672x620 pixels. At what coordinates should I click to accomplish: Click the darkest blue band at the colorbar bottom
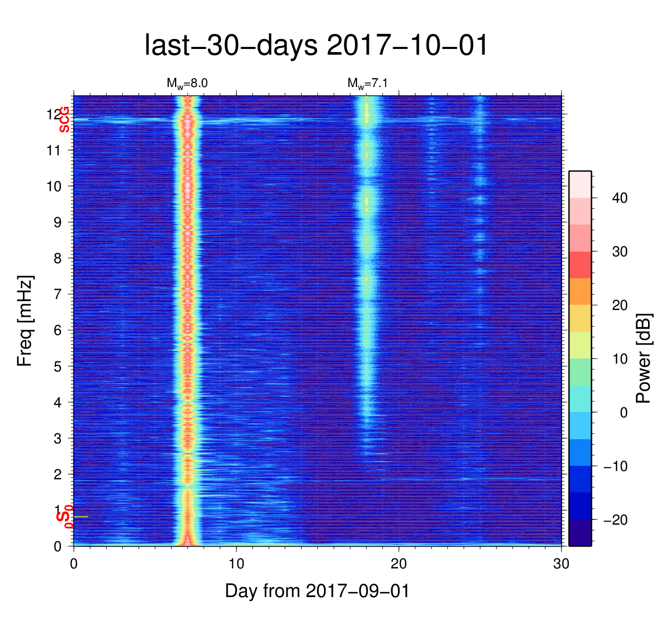coord(580,532)
